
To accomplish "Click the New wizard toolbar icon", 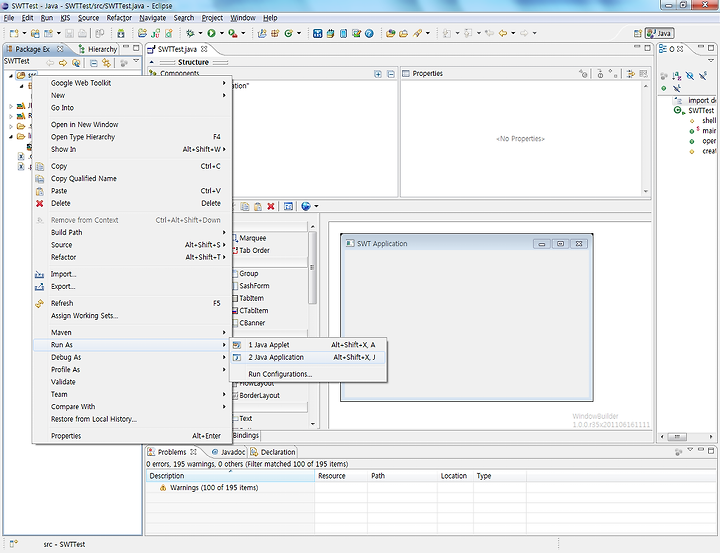I will pos(14,33).
